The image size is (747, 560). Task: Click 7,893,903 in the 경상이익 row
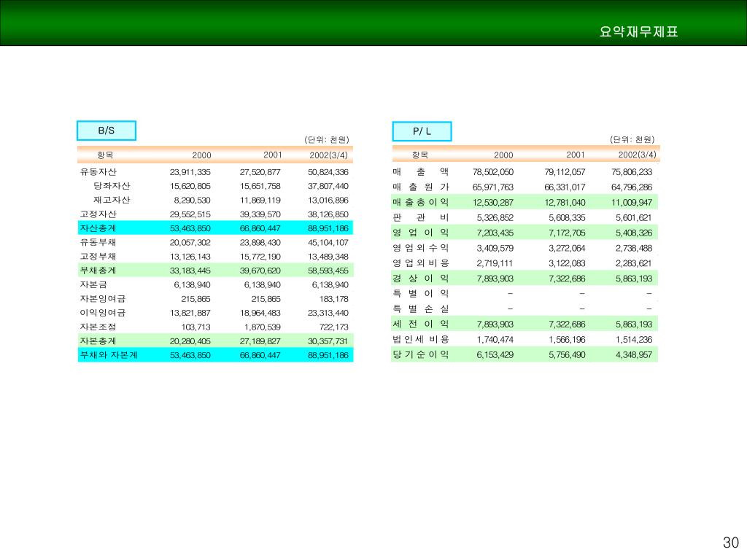tap(495, 279)
